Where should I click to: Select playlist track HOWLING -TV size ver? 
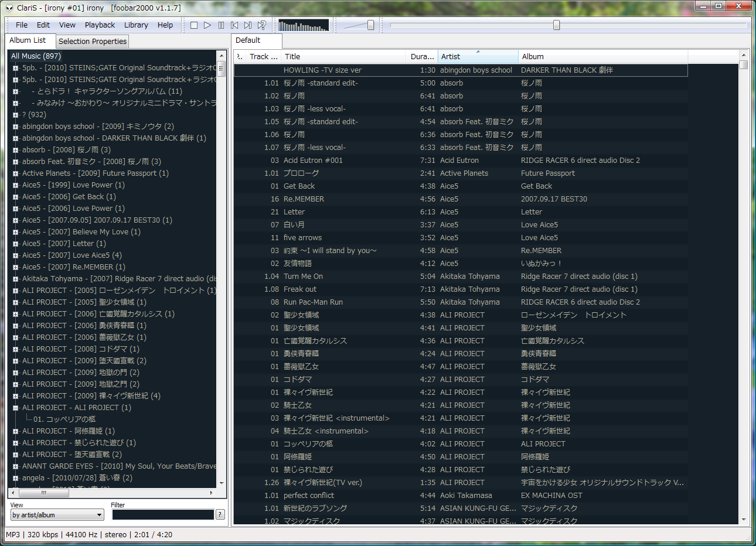click(461, 70)
